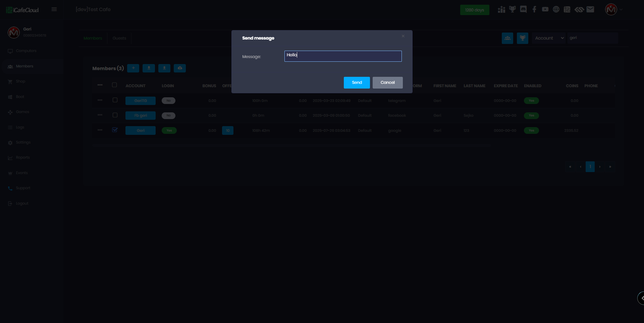Open the three-dot menu for Fb geri row

pos(100,115)
